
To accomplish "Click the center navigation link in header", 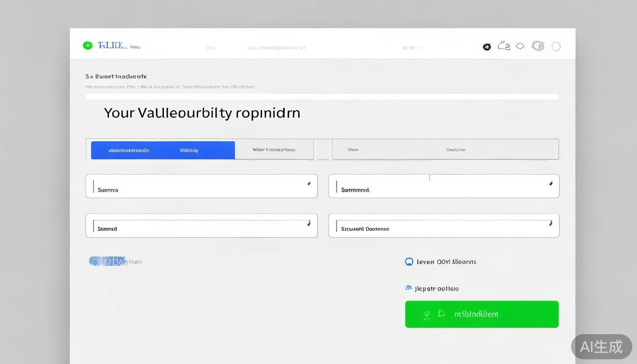I will tap(276, 48).
